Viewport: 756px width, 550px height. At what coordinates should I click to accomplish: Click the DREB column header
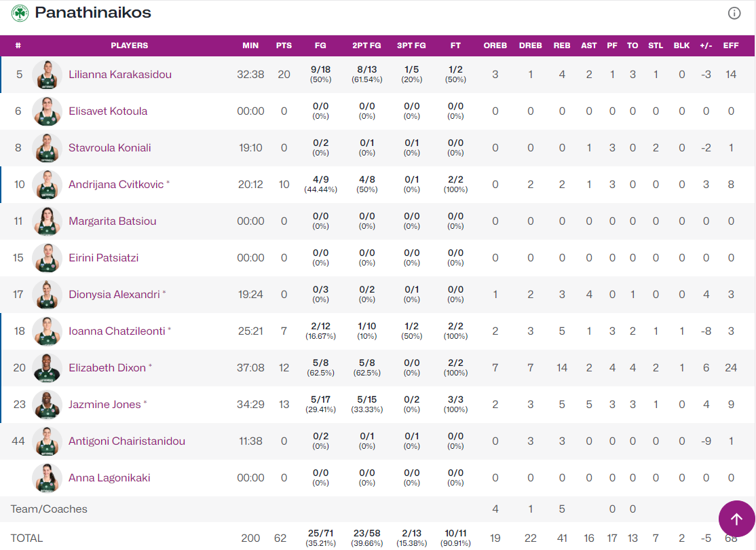coord(531,45)
